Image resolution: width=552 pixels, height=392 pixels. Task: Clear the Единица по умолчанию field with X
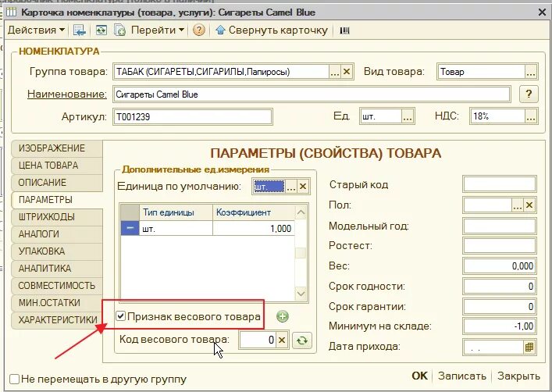pos(303,187)
